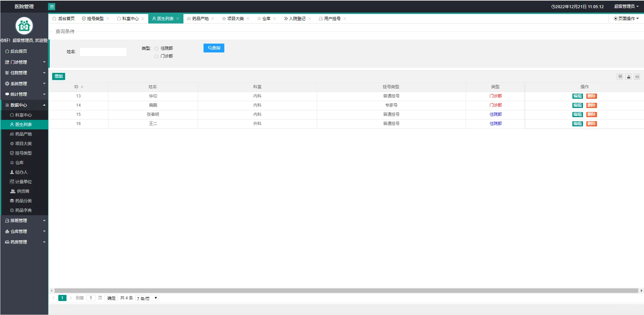Open 挂号类型 in the sidebar
Viewport: 644px width, 315px height.
24,153
